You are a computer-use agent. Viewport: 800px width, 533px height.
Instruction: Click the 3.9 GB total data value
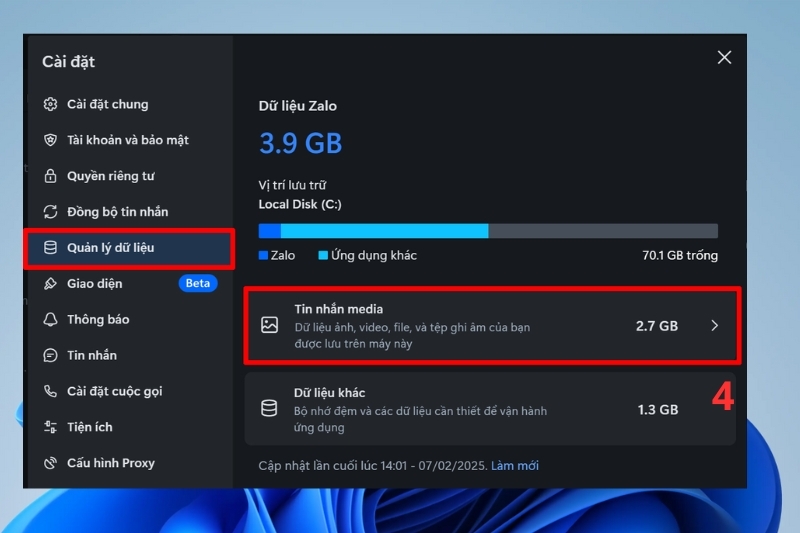point(301,143)
